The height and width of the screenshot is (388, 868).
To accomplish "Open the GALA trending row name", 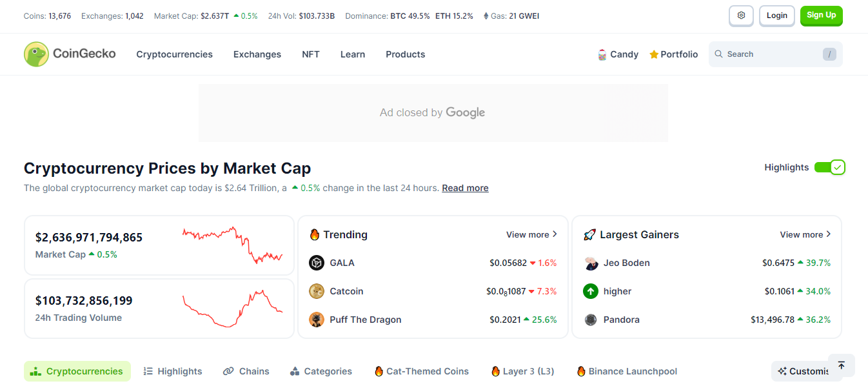I will (342, 263).
